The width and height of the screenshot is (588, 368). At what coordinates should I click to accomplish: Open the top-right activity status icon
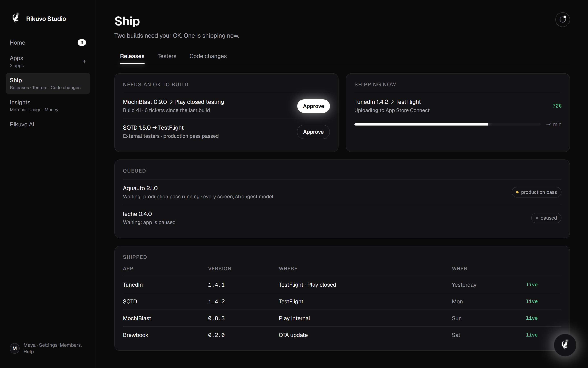(x=562, y=19)
